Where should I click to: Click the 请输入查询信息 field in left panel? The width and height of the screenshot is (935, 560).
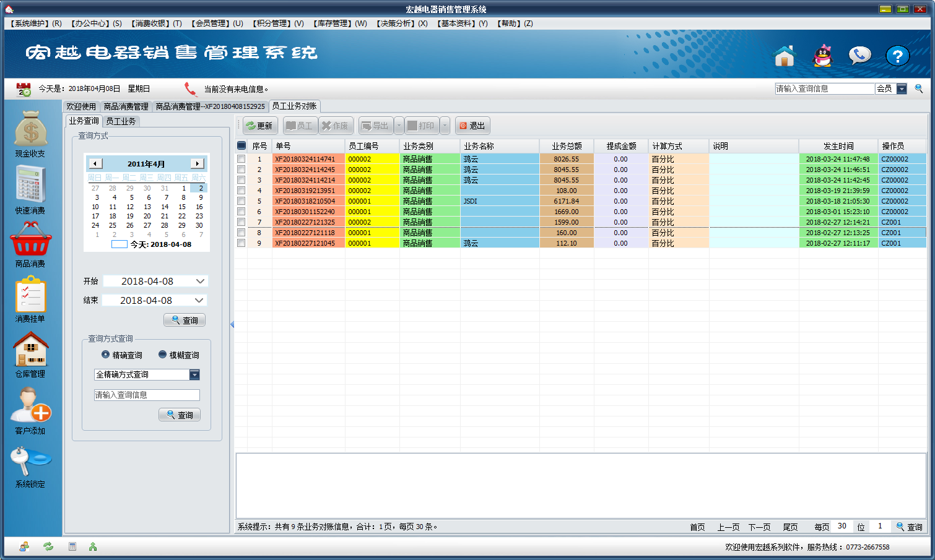147,395
